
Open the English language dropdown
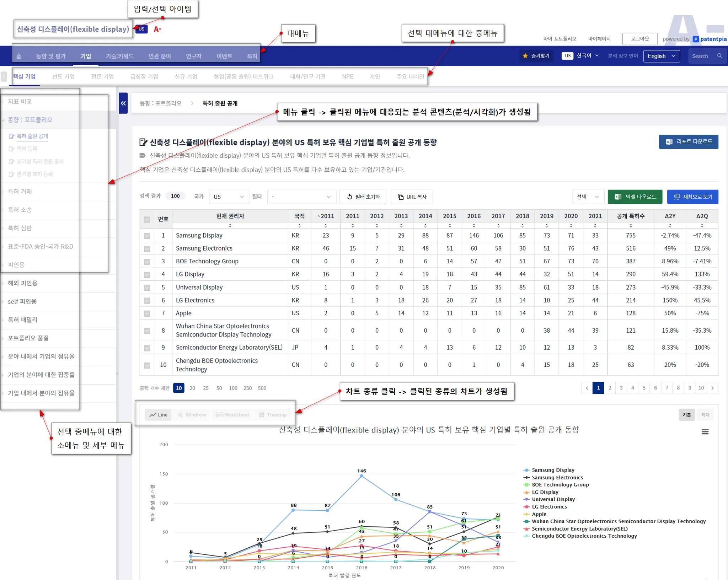(661, 56)
